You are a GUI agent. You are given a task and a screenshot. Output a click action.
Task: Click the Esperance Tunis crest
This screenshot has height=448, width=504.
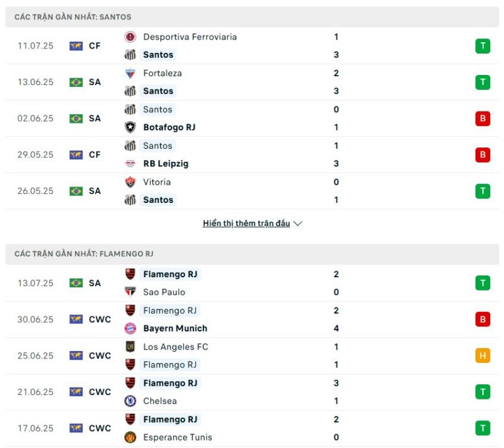[130, 437]
